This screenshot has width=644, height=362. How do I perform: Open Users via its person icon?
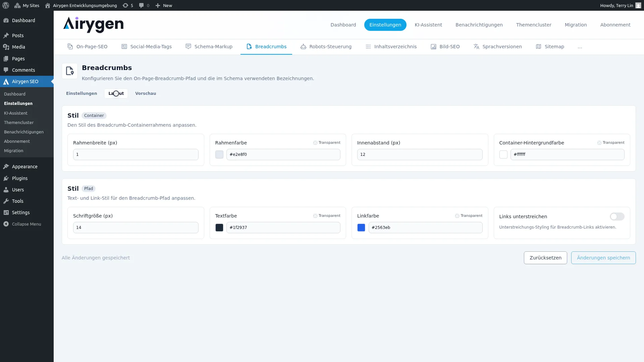6,190
